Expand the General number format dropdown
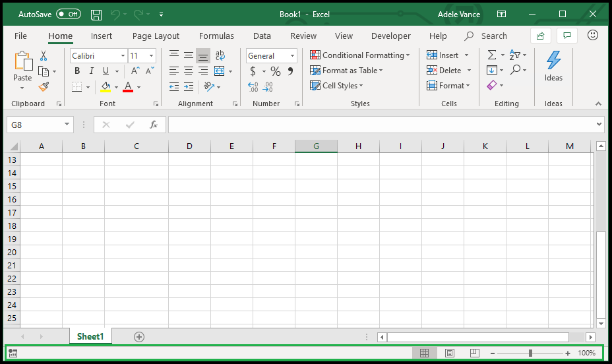 pyautogui.click(x=291, y=56)
